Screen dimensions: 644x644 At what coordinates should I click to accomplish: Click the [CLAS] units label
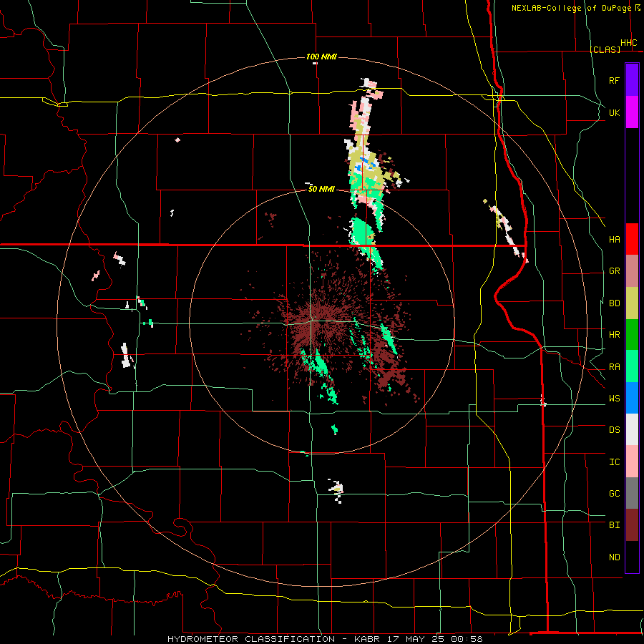pyautogui.click(x=605, y=49)
